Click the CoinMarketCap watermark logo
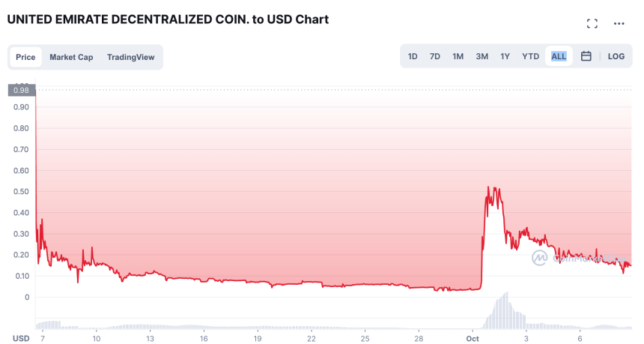 point(540,258)
